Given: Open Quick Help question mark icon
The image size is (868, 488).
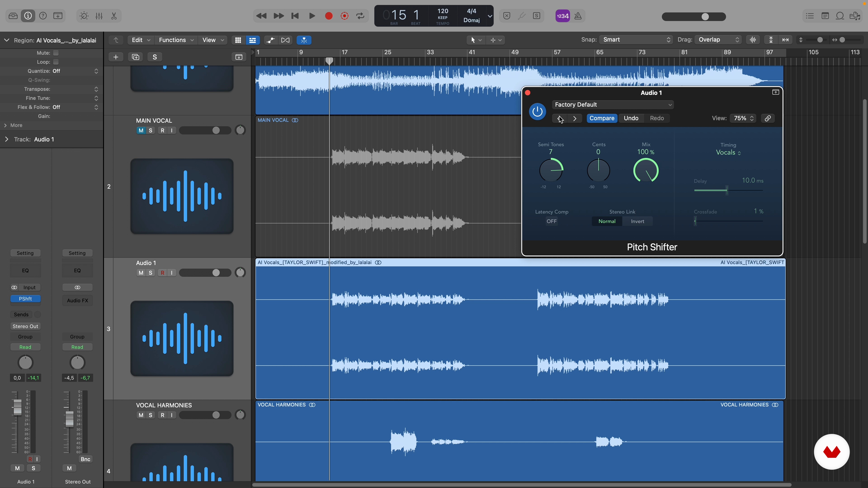Looking at the screenshot, I should click(x=43, y=16).
